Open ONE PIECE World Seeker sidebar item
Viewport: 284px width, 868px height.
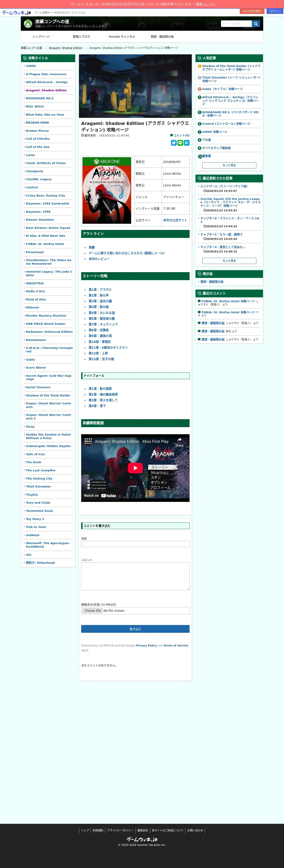coord(46,324)
